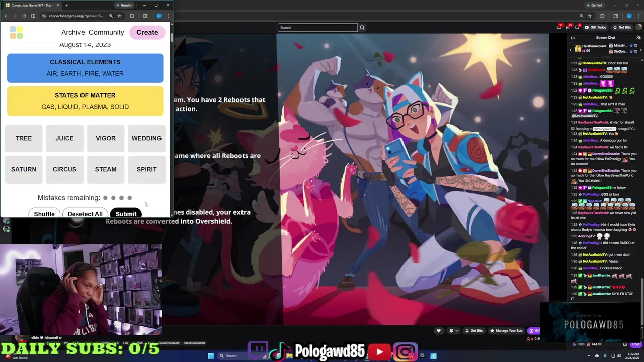Select the VIGOR word tile
Screen dimensions: 644x362
pos(106,138)
